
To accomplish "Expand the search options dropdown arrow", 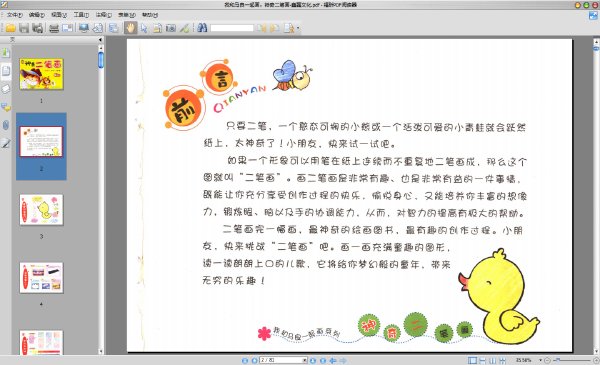I will pyautogui.click(x=298, y=28).
